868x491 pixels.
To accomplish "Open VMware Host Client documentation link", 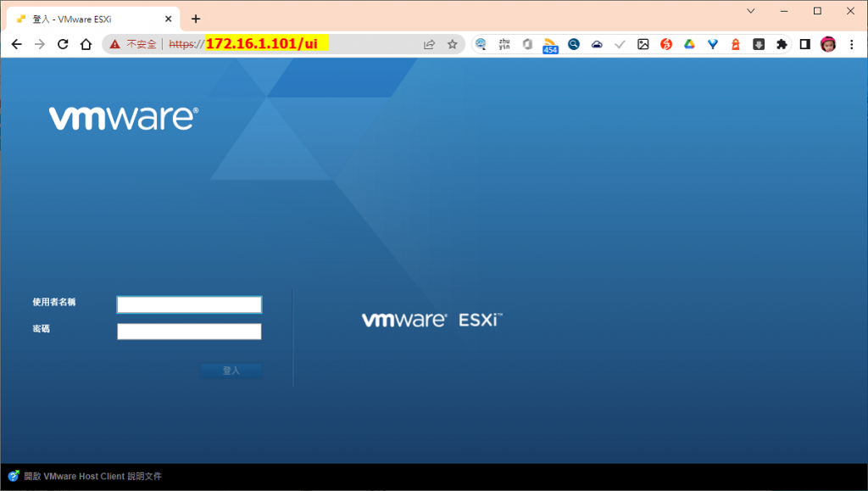I will 93,476.
